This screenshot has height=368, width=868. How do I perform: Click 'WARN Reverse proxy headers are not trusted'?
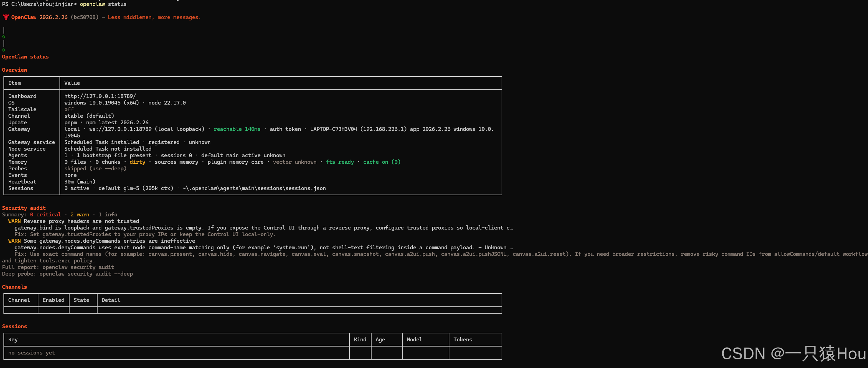point(74,221)
